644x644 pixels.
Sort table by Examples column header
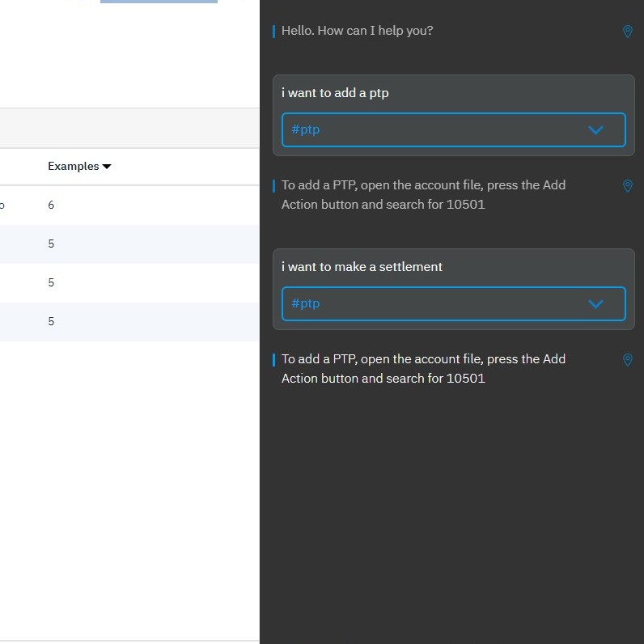73,166
